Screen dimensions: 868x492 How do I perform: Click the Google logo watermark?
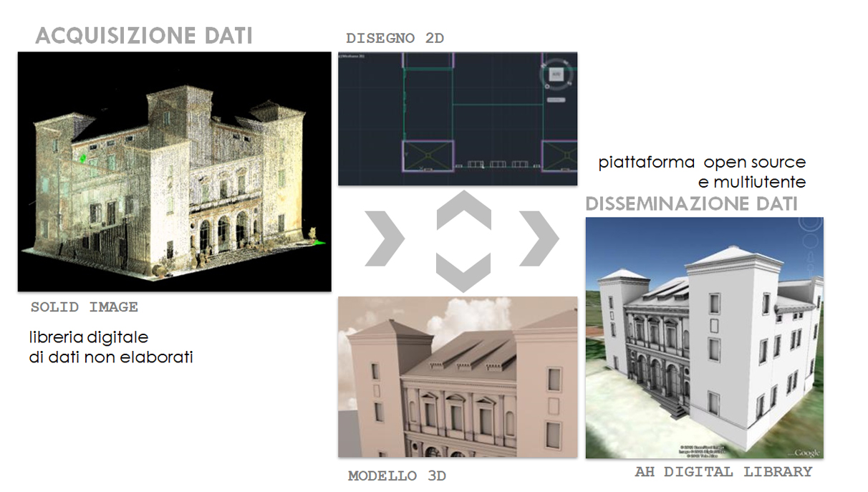click(x=806, y=453)
